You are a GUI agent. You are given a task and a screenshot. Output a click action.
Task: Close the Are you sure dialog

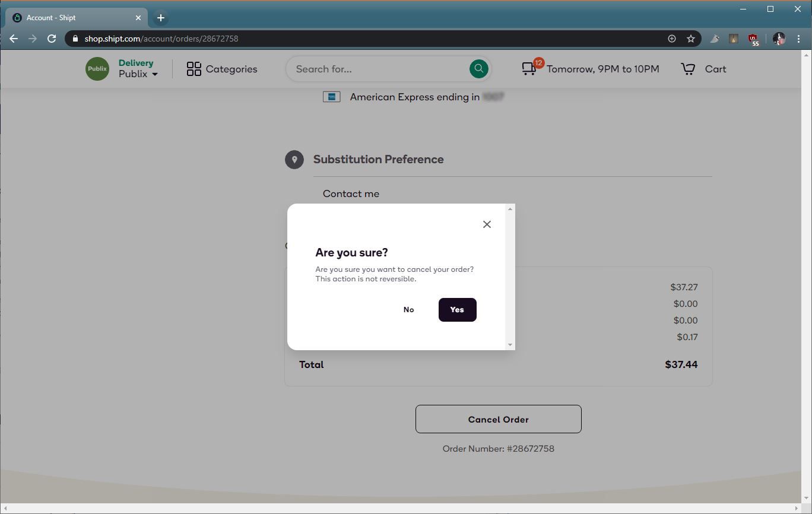point(487,224)
